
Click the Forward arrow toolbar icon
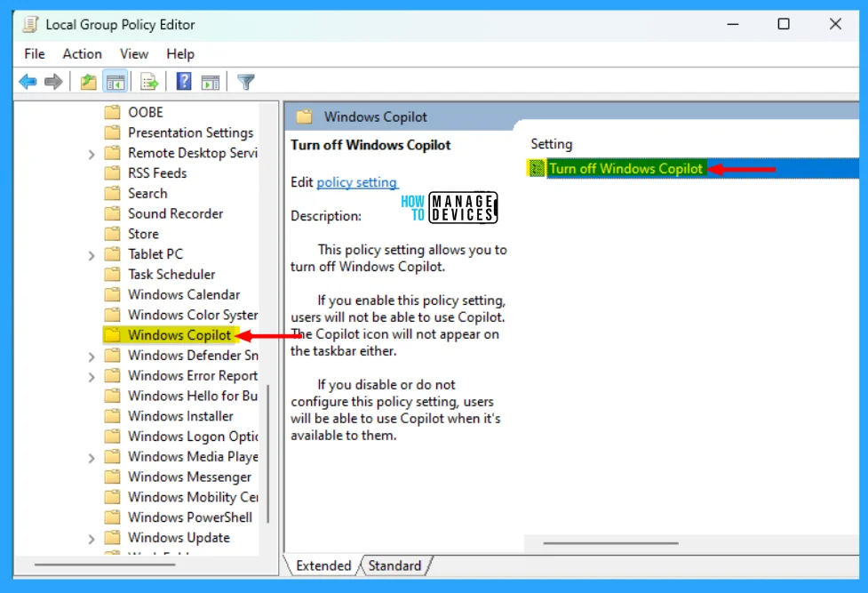pos(53,82)
